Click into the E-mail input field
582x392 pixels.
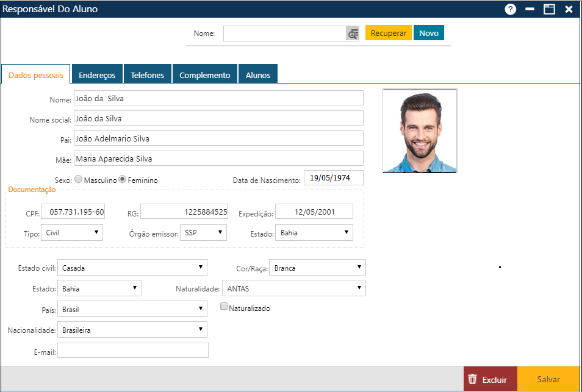(133, 351)
